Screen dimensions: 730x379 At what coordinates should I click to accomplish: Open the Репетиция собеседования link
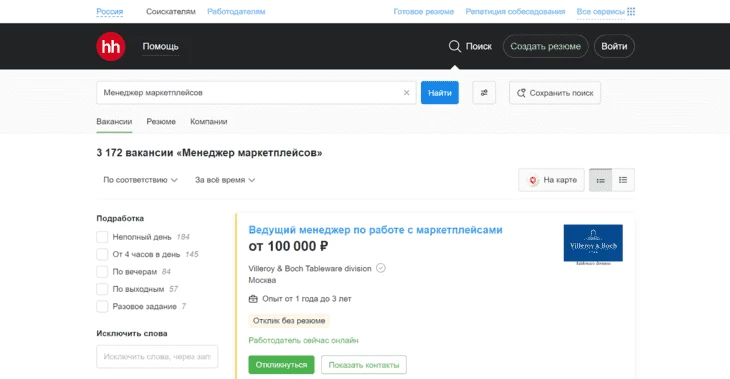coord(515,12)
